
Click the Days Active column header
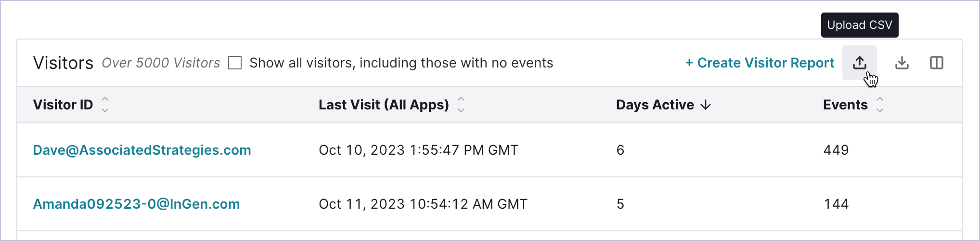coord(655,105)
